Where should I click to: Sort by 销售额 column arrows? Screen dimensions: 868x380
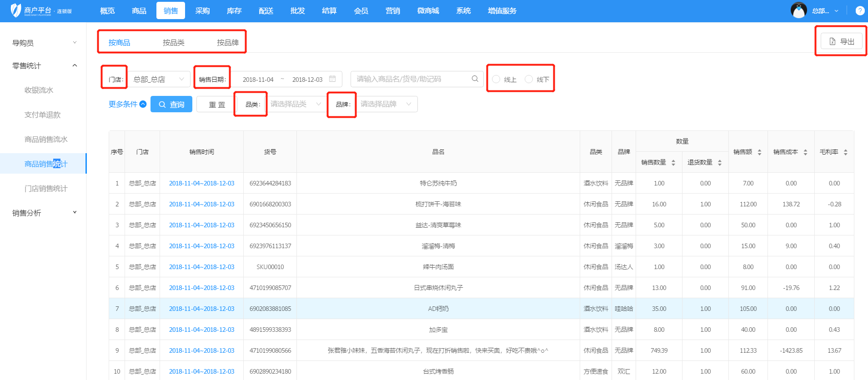[759, 152]
